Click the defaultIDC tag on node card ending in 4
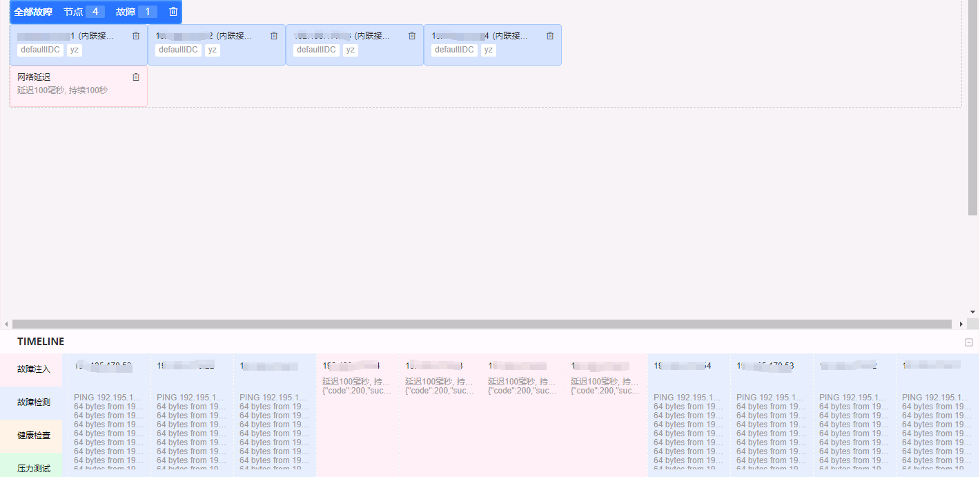980x477 pixels. [455, 50]
